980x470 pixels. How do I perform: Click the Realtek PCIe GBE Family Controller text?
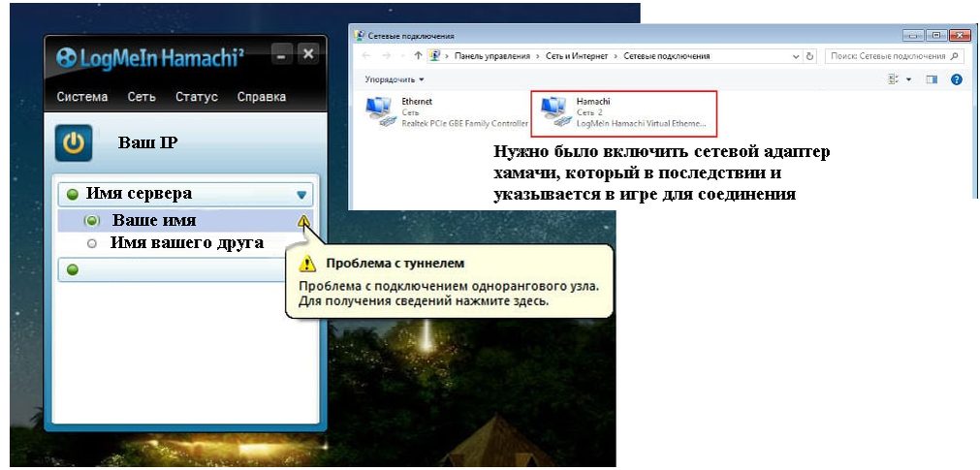[x=465, y=124]
